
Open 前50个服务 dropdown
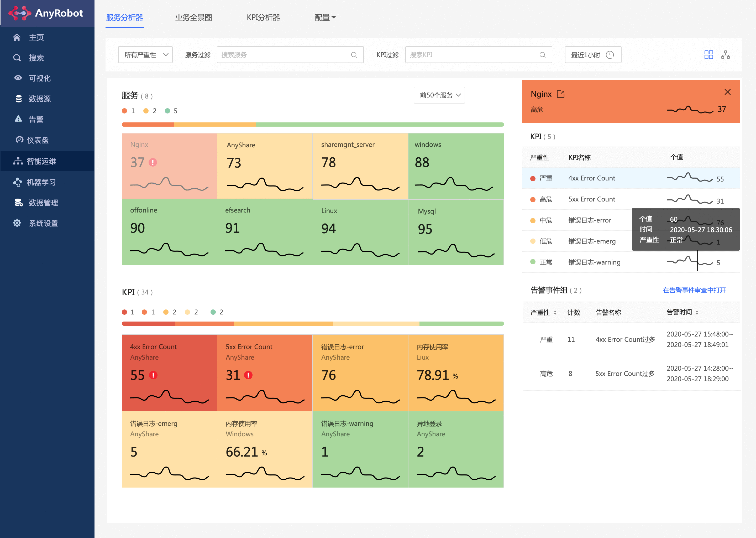point(439,95)
